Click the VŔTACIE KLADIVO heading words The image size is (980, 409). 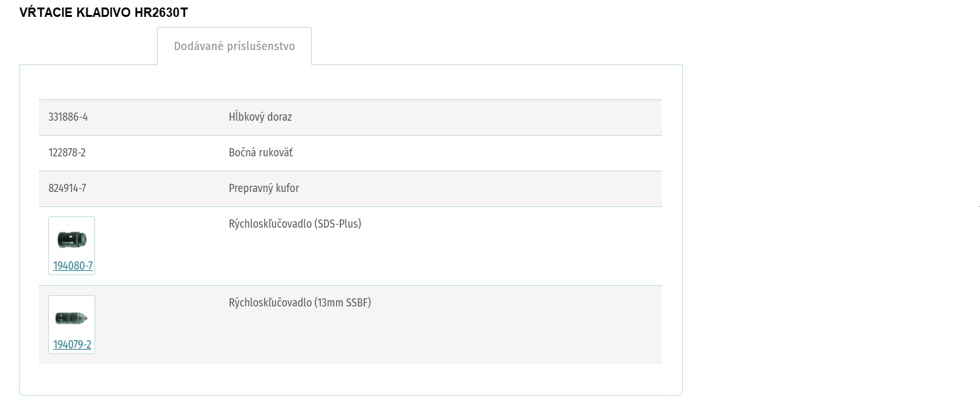76,13
